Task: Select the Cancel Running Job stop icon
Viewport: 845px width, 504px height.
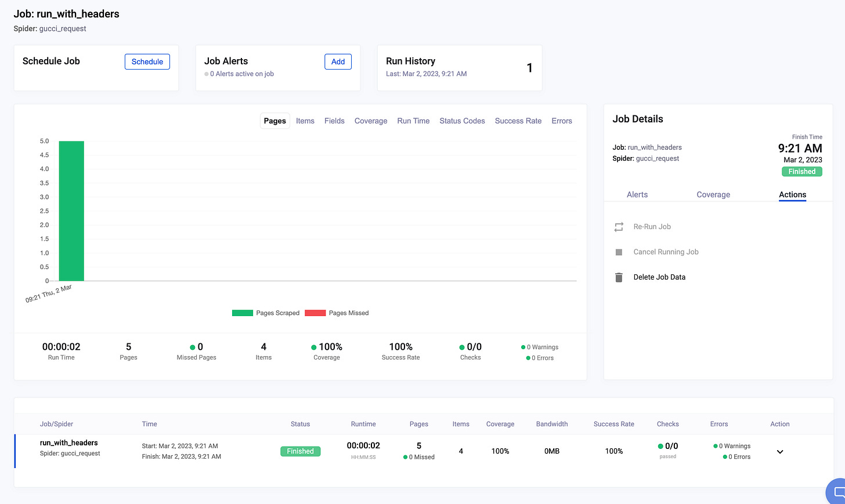Action: (619, 251)
